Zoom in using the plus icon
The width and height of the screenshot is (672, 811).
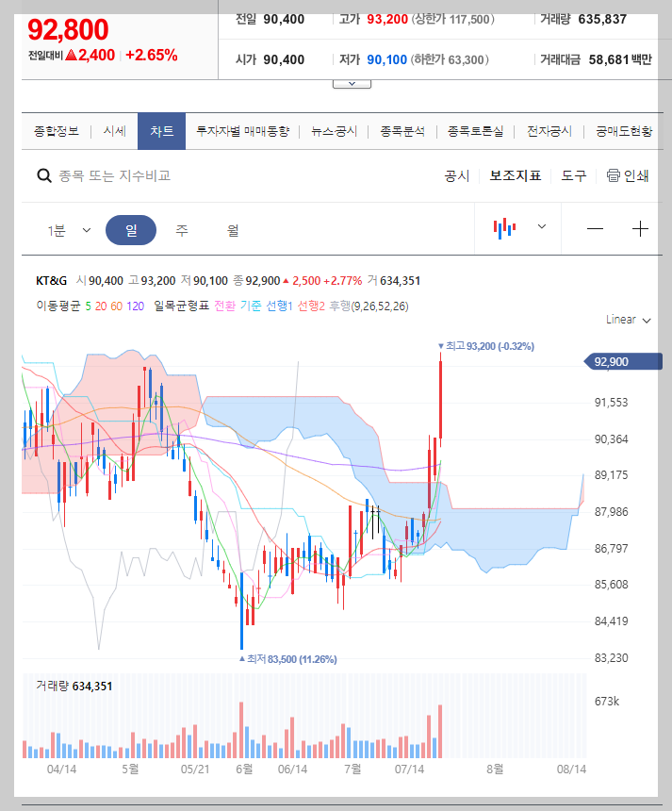(640, 228)
